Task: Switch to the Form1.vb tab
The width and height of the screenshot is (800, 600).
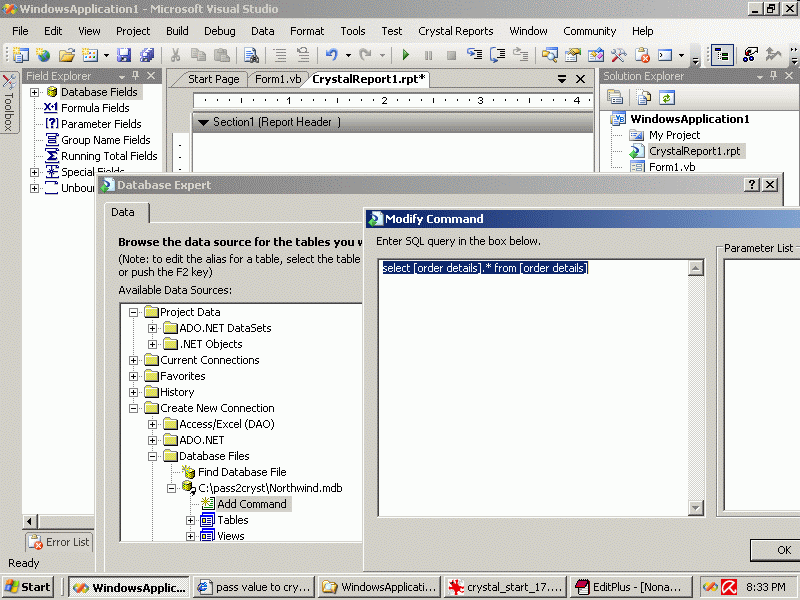Action: (x=278, y=79)
